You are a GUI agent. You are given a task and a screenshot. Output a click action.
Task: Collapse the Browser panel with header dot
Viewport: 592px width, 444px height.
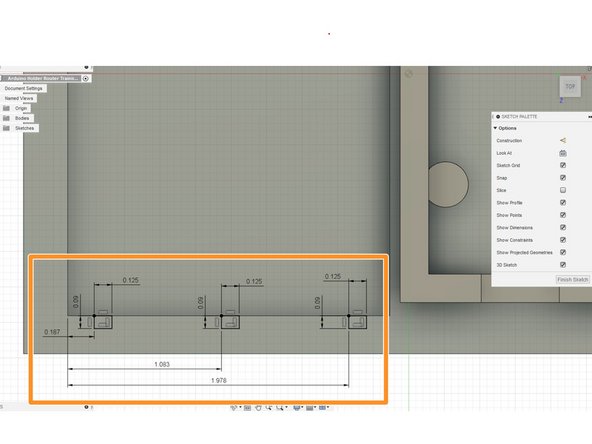tap(86, 67)
